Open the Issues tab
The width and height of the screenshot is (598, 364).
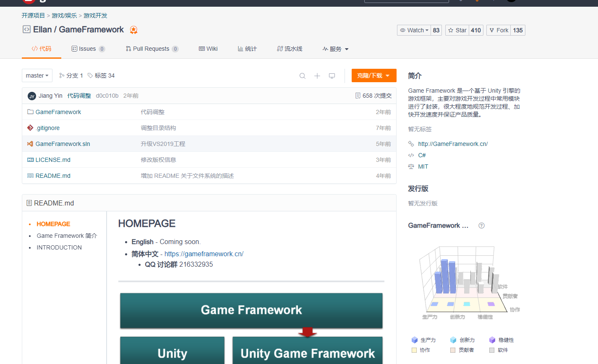tap(88, 49)
